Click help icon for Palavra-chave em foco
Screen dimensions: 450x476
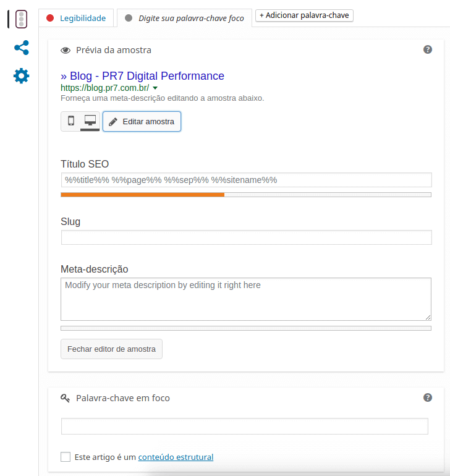[x=427, y=397]
